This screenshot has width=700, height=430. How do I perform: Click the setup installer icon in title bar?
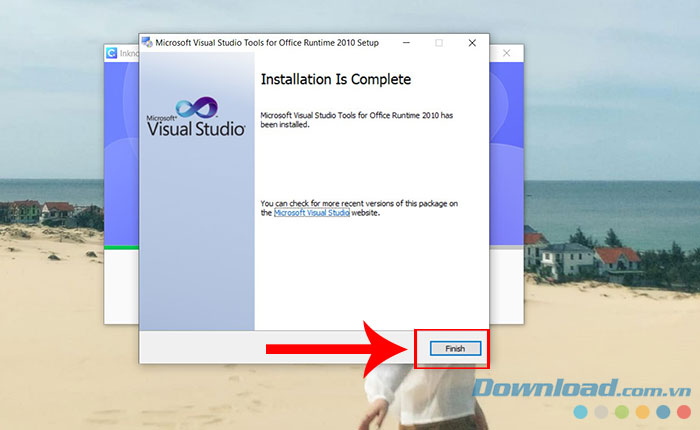(147, 42)
